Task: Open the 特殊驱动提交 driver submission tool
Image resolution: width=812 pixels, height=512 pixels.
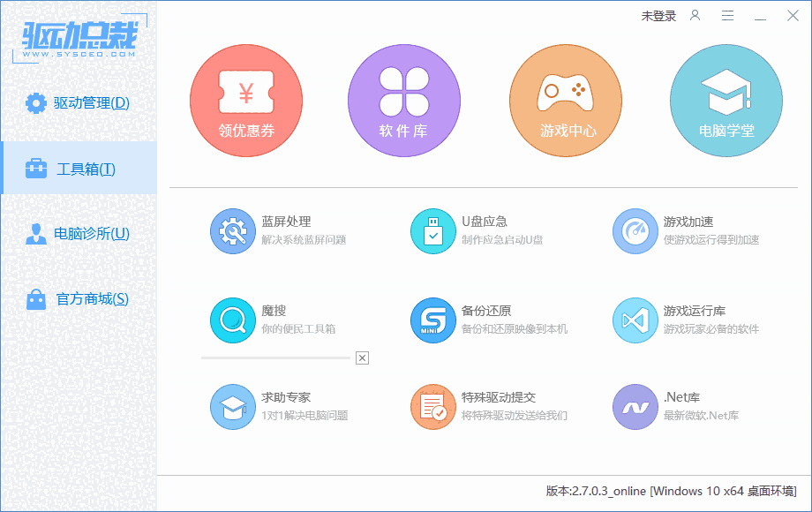Action: tap(433, 407)
